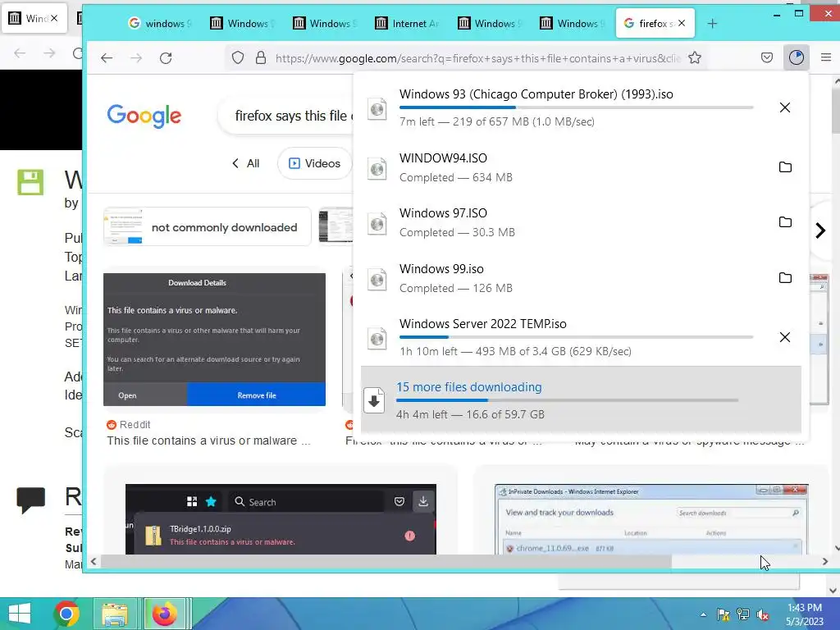Screen dimensions: 840x630
Task: Click the Windows 99.iso disc file icon
Action: pyautogui.click(x=377, y=279)
